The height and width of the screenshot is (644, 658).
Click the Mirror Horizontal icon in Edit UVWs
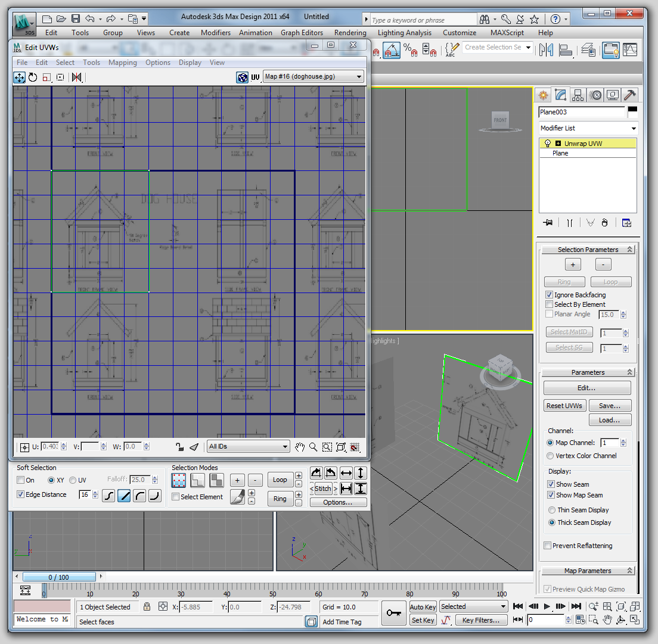pyautogui.click(x=76, y=77)
